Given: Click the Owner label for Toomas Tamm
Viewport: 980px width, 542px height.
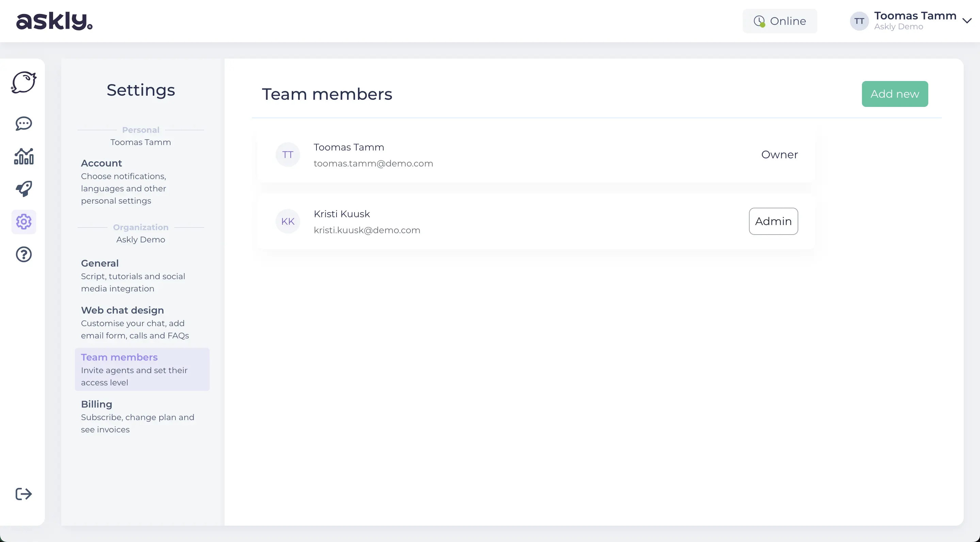Looking at the screenshot, I should (779, 154).
